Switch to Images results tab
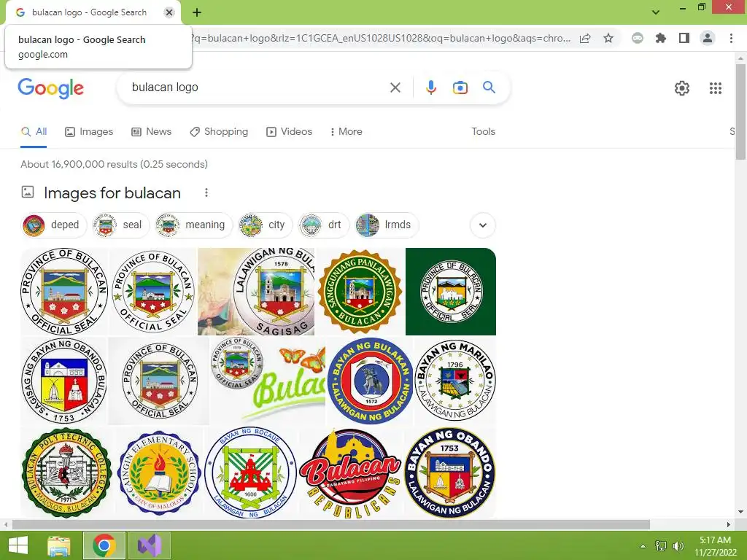This screenshot has width=747, height=560. pyautogui.click(x=89, y=131)
